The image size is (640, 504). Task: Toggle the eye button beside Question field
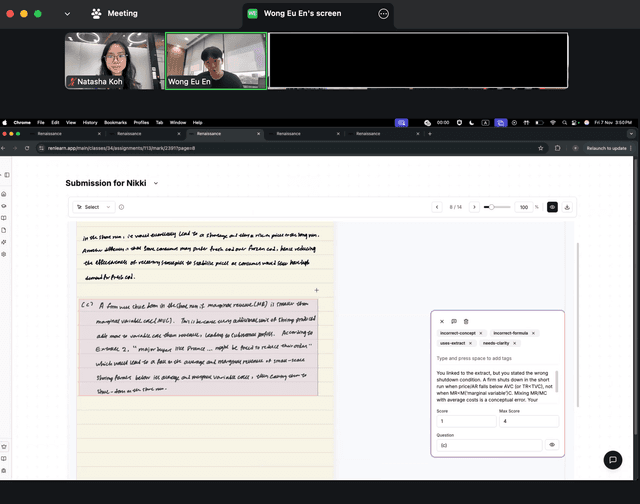coord(551,445)
